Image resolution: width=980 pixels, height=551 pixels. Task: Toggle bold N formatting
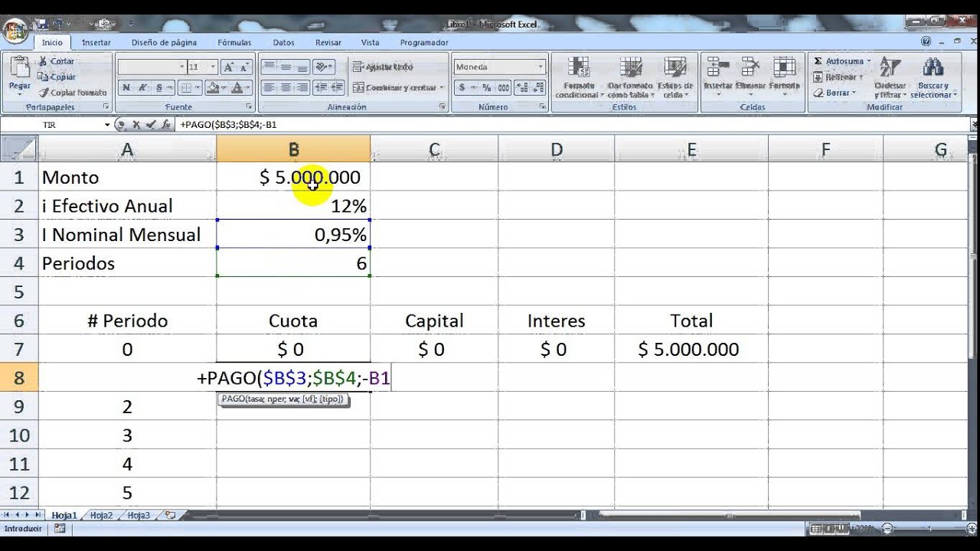coord(126,87)
